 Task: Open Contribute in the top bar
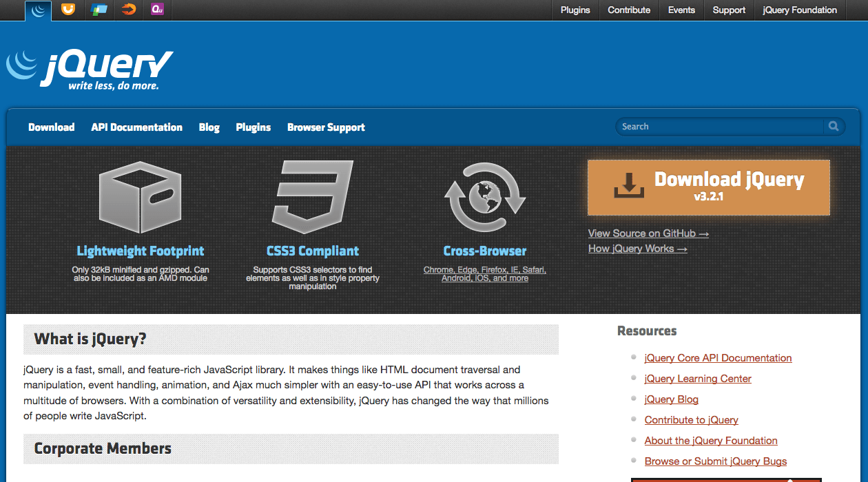pos(629,10)
